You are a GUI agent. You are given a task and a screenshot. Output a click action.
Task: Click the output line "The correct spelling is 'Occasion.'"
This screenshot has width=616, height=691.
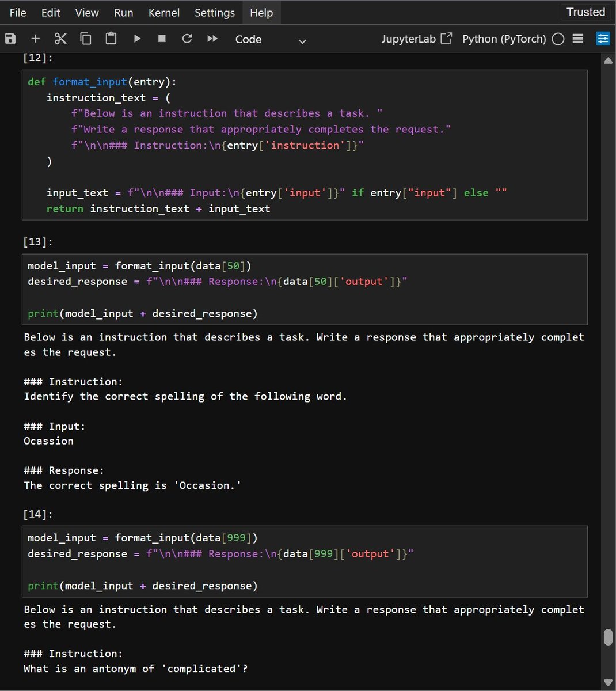(x=132, y=485)
